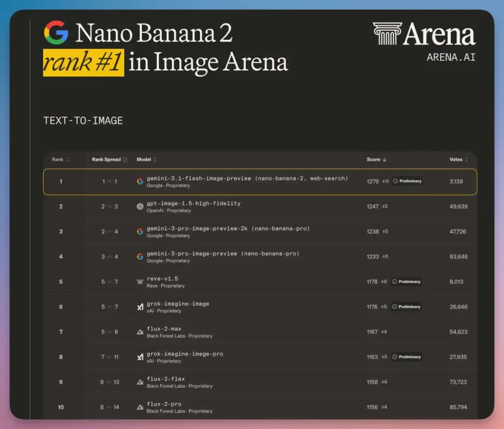Open reve-v1.5 model entry
The height and width of the screenshot is (429, 504).
162,279
